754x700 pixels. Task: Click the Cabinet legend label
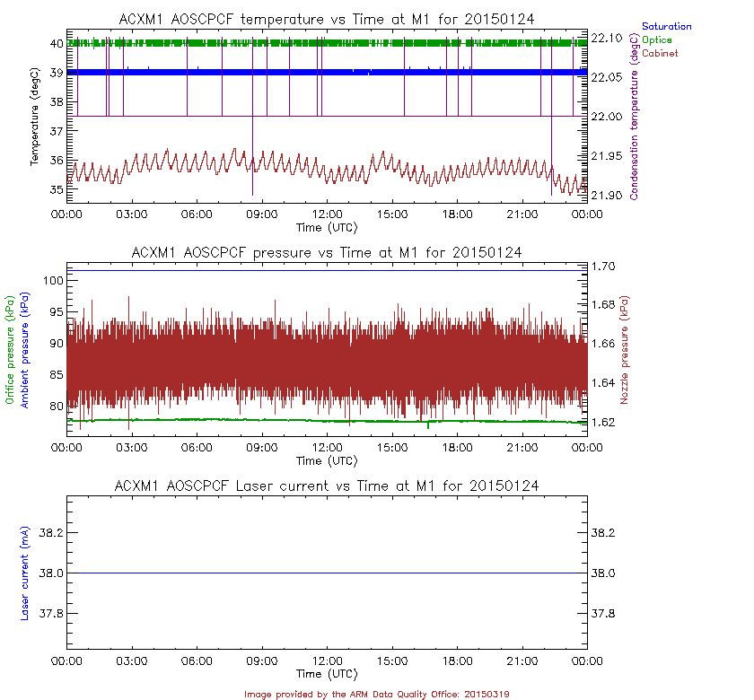coord(660,54)
